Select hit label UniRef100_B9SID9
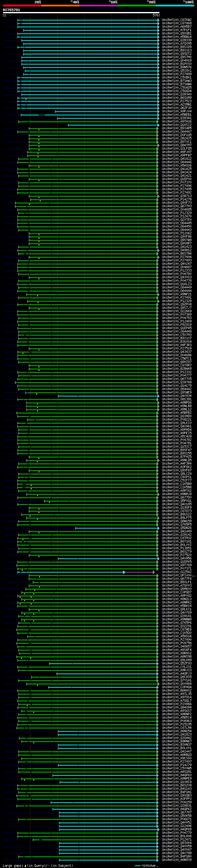This screenshot has width=197, height=868. pyautogui.click(x=177, y=47)
